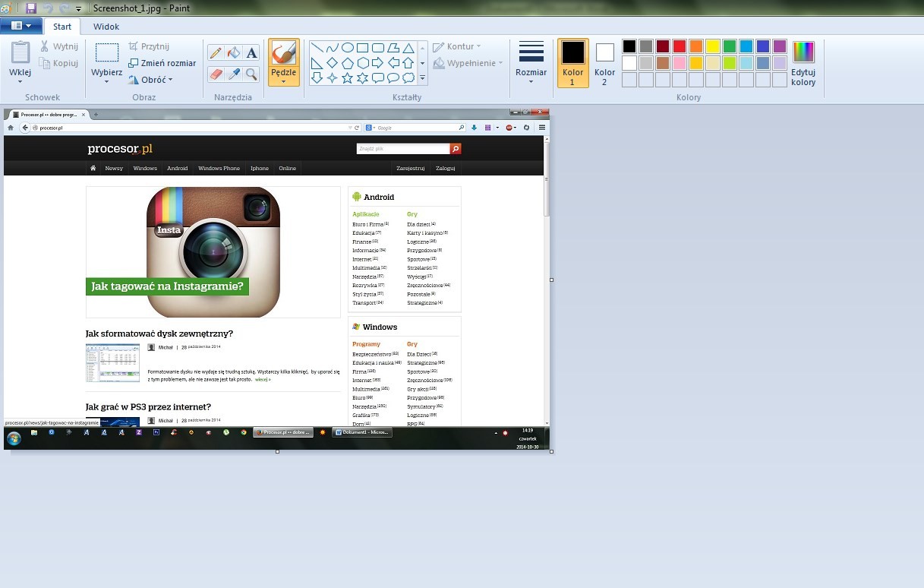Choose the Polygon shape

pyautogui.click(x=393, y=48)
